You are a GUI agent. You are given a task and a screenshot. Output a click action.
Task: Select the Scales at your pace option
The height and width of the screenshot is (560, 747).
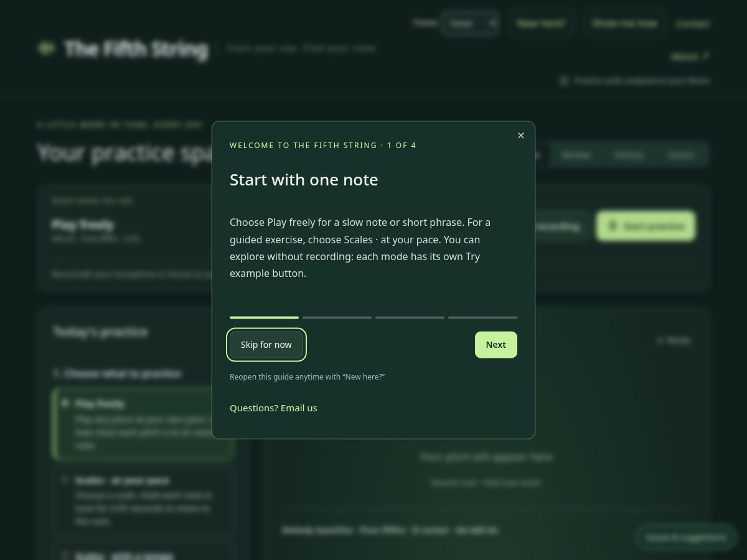[x=142, y=501]
